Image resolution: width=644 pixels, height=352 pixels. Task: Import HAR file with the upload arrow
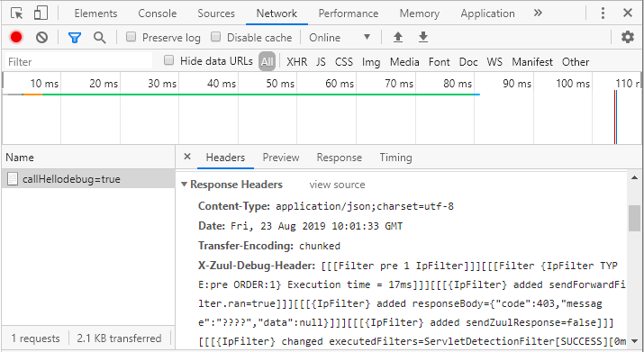tap(397, 38)
